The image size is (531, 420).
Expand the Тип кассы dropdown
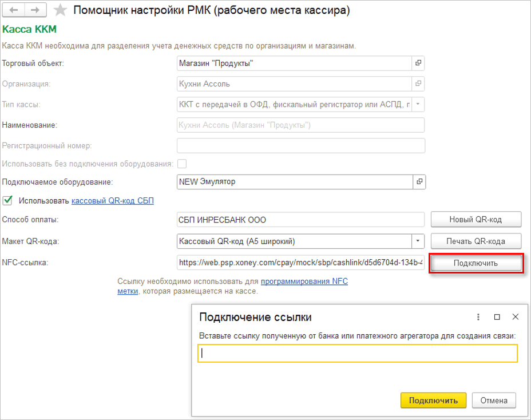pos(418,104)
